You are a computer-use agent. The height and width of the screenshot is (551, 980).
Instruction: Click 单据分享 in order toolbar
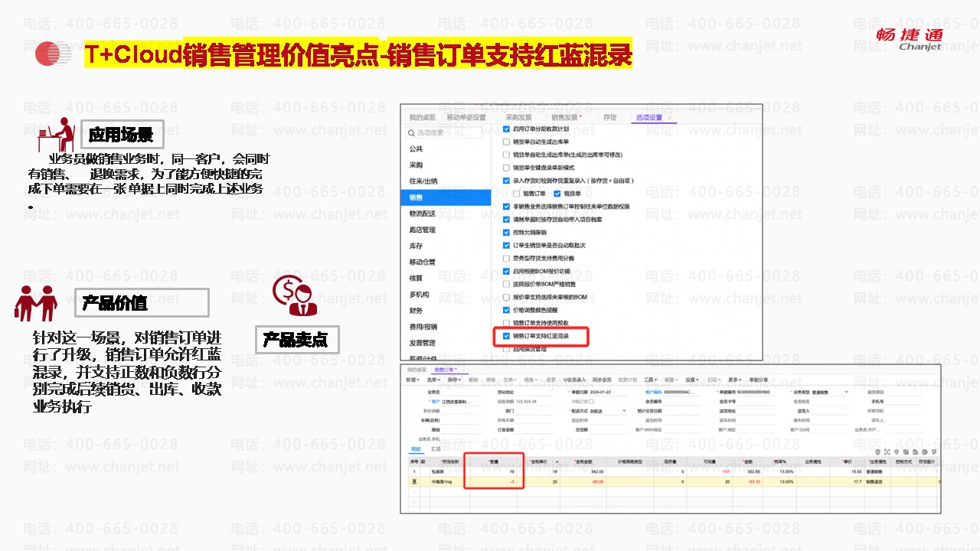pos(759,380)
